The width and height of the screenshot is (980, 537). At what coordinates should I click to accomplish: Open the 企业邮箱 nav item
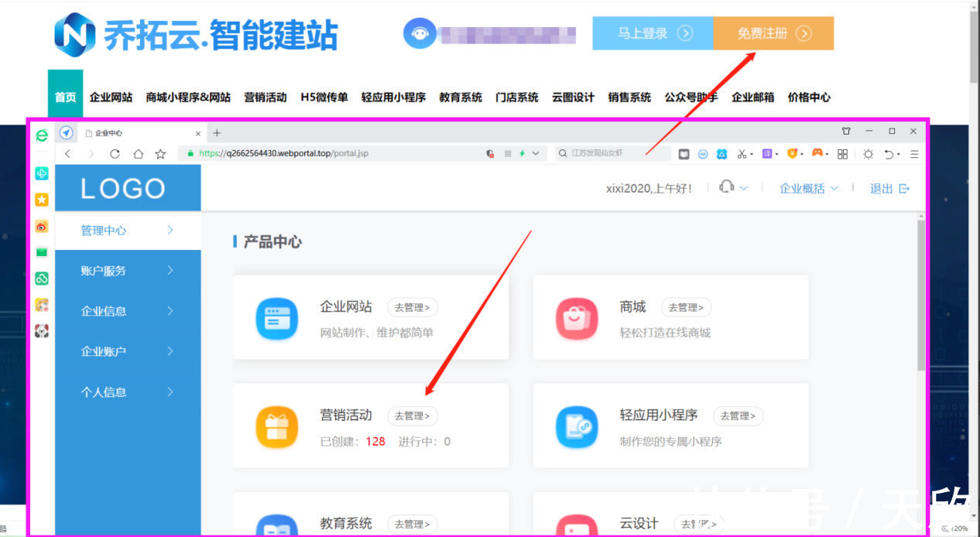tap(753, 97)
